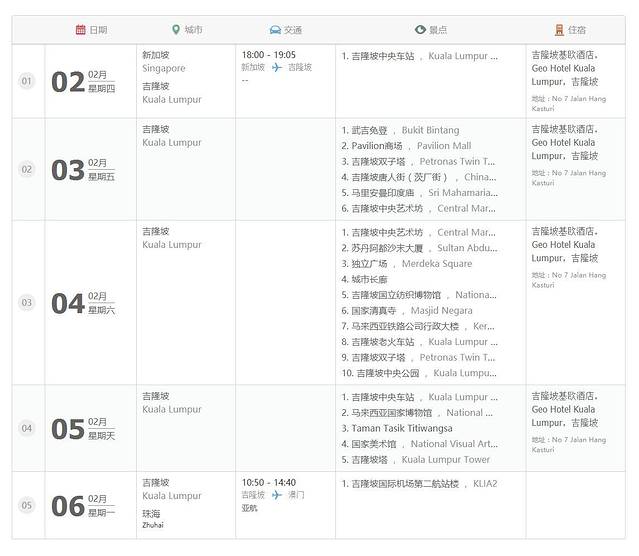This screenshot has width=639, height=556.
Task: Click airplane icon for 10:50 - 14:40 flight
Action: pyautogui.click(x=277, y=495)
